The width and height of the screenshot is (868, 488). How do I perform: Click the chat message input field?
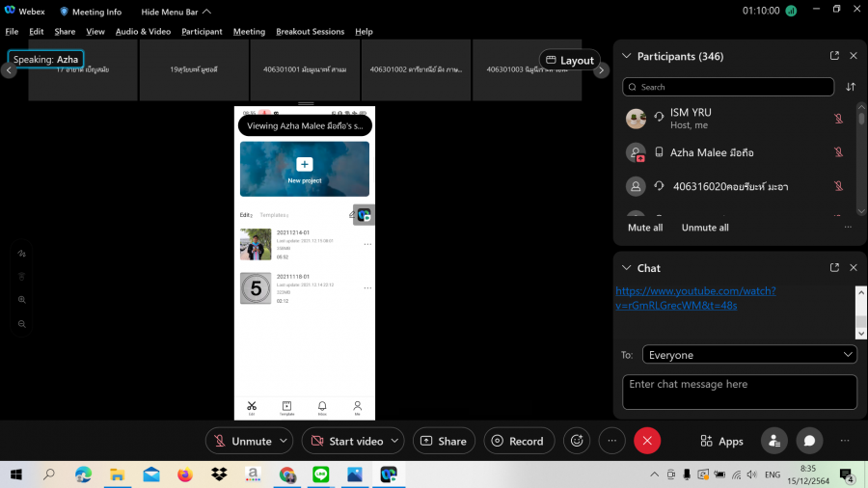pyautogui.click(x=739, y=391)
